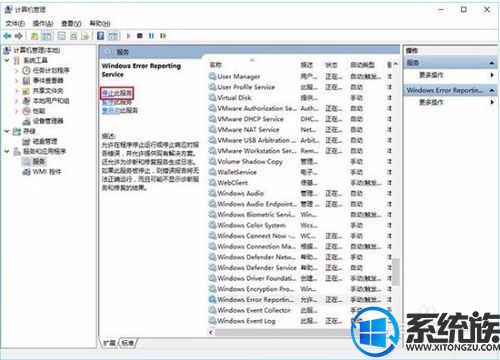Expand the 任务计划程序 Task Scheduler node
500x360 pixels.
click(x=16, y=71)
